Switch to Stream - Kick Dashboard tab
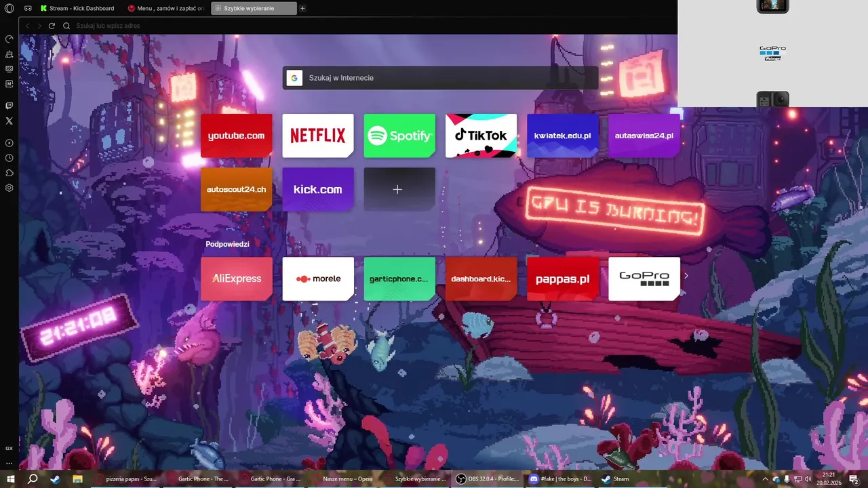This screenshot has width=868, height=488. [78, 8]
